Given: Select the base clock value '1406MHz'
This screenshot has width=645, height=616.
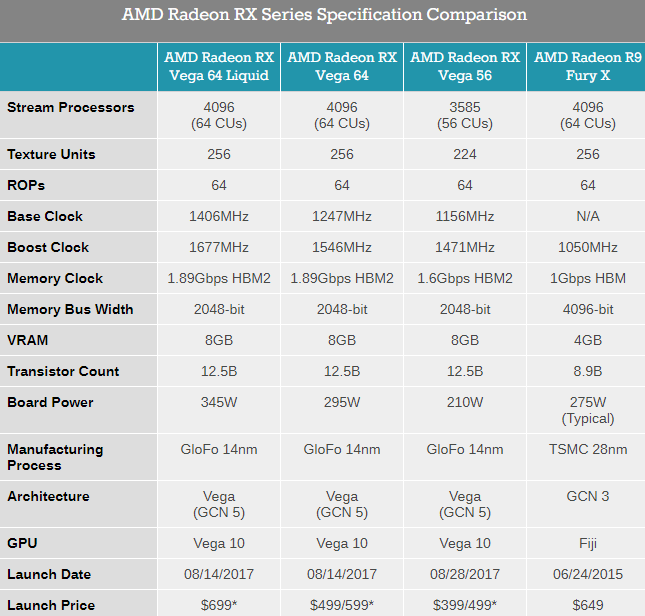Looking at the screenshot, I should tap(219, 216).
